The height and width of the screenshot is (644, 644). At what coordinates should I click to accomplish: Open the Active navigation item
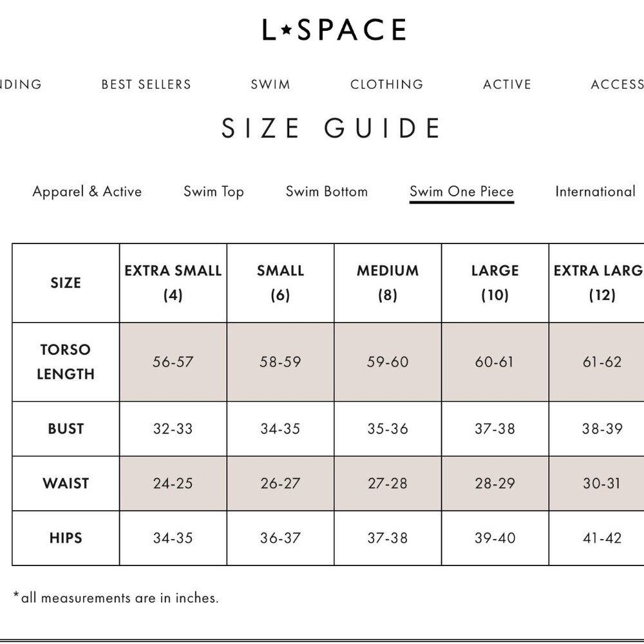[507, 84]
